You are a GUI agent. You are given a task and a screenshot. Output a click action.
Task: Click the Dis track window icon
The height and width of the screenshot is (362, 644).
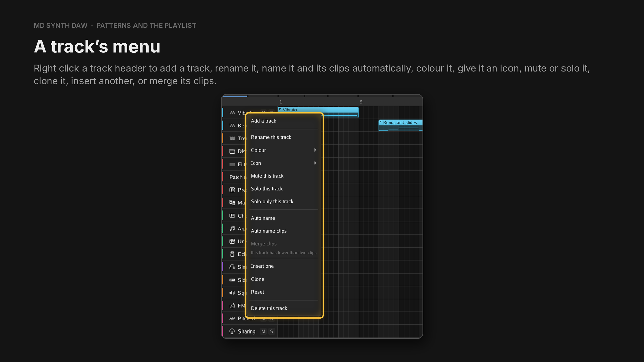232,151
